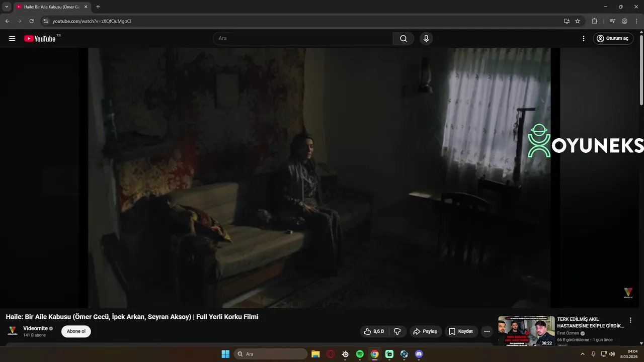The image size is (644, 362).
Task: Share the video with Paylaş
Action: point(425,331)
